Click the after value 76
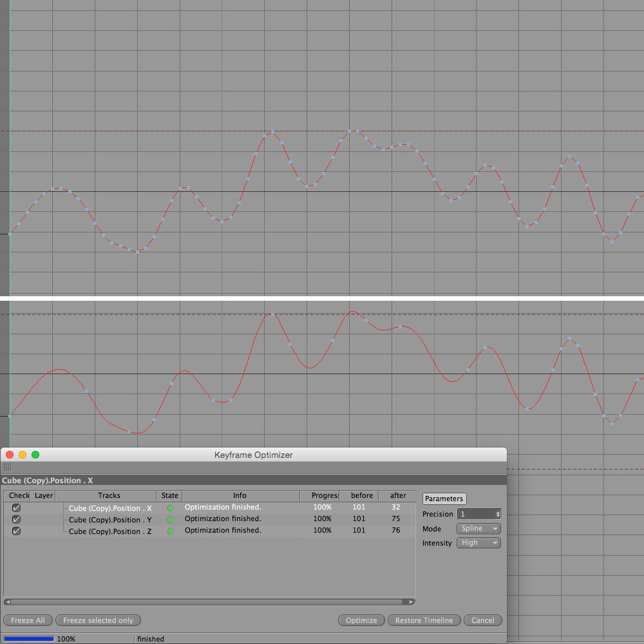 tap(396, 530)
